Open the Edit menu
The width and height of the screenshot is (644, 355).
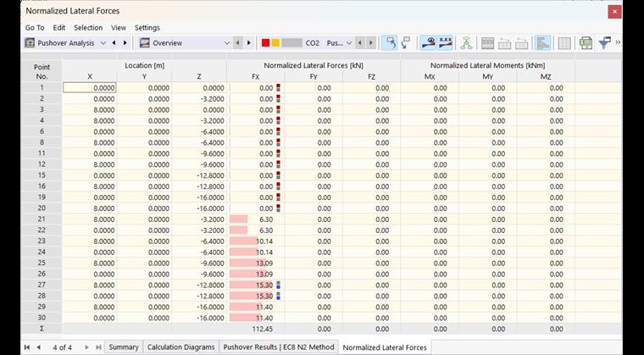click(x=59, y=27)
